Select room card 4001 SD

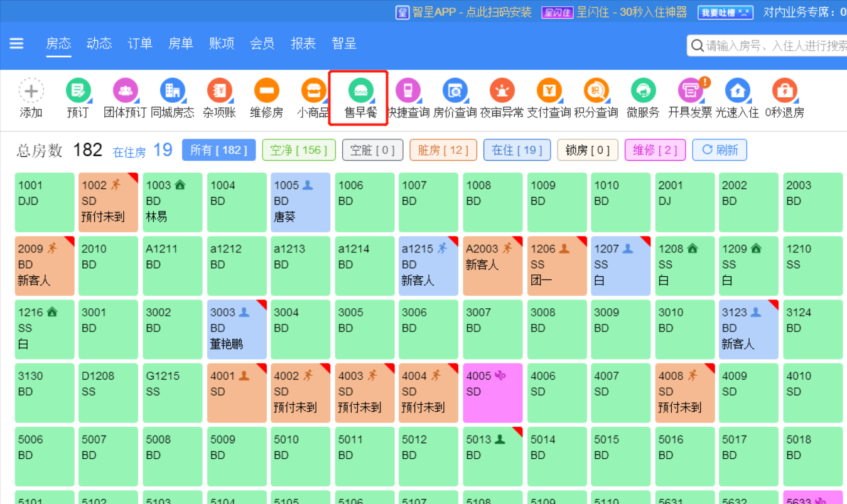tap(237, 394)
